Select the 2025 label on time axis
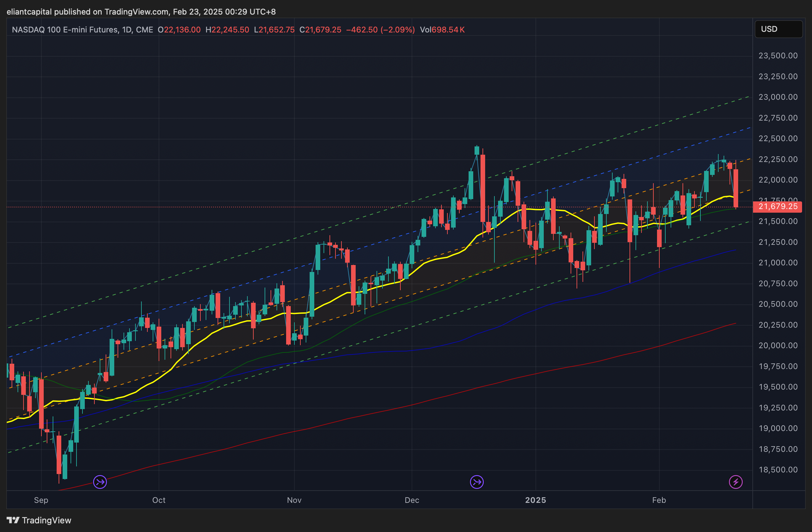812x532 pixels. point(535,500)
